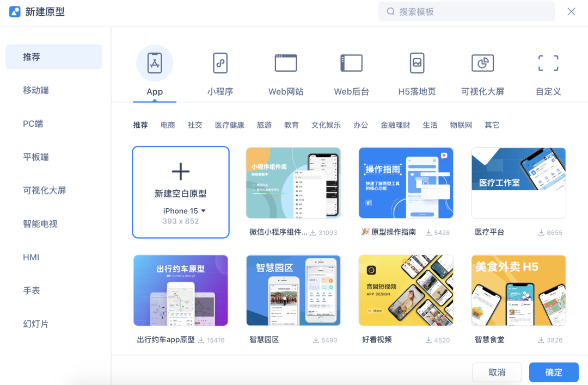Choose the H5落地页 landing page icon
Viewport: 588px width, 385px height.
[417, 63]
